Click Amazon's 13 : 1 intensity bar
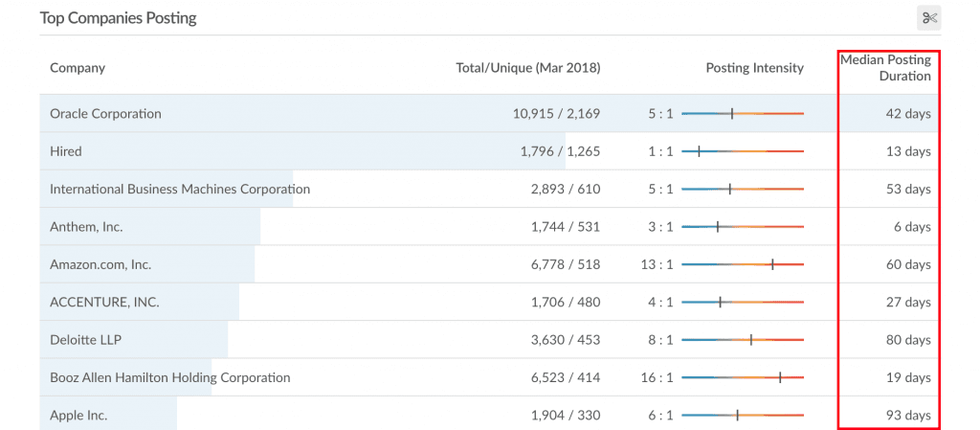This screenshot has height=430, width=980. [x=743, y=264]
